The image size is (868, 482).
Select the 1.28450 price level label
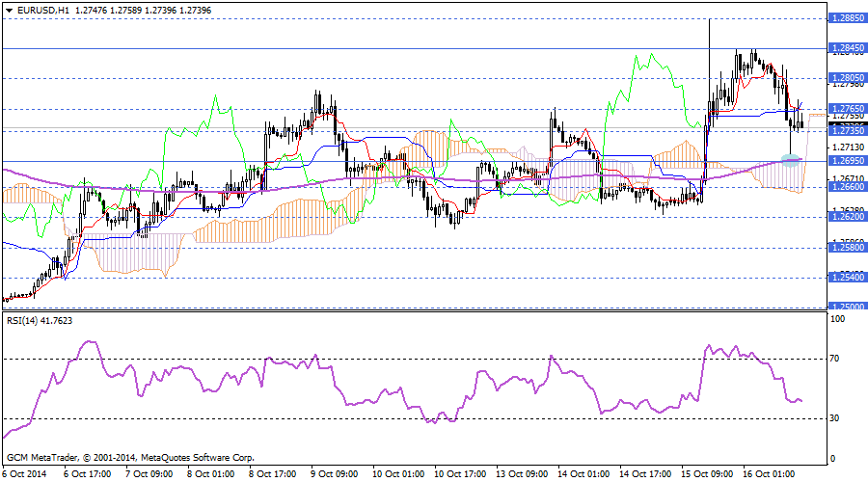click(847, 47)
